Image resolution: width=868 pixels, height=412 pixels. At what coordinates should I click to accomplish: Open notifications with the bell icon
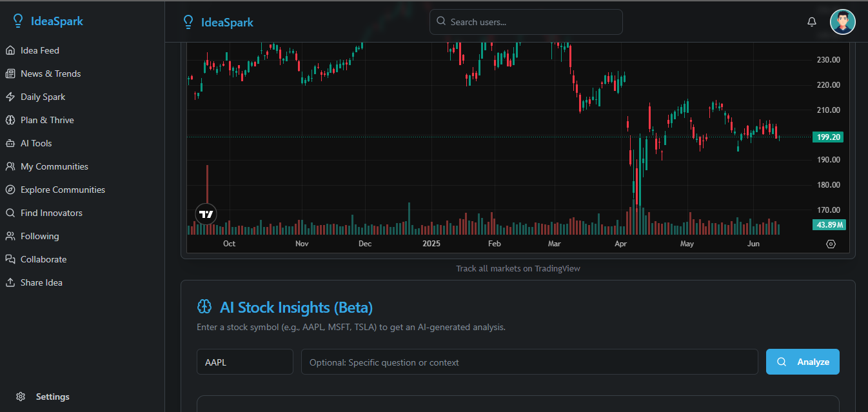pos(812,22)
